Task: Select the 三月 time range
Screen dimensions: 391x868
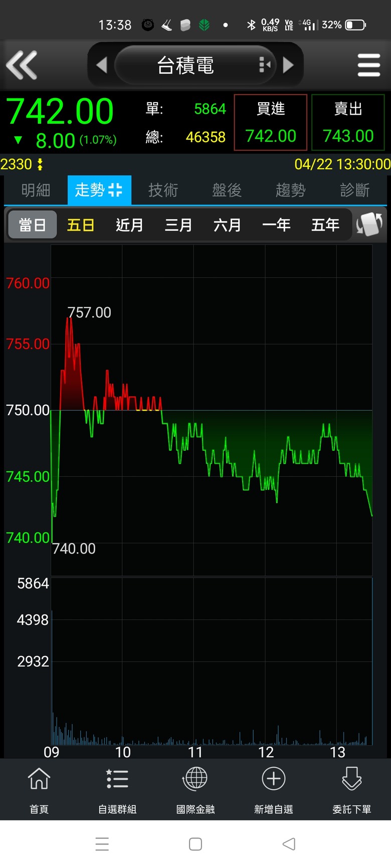Action: [x=178, y=225]
